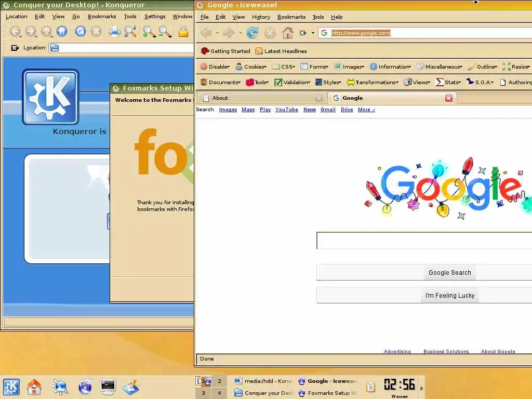Click Konqueror's Zoom in magnifier icon

[149, 31]
